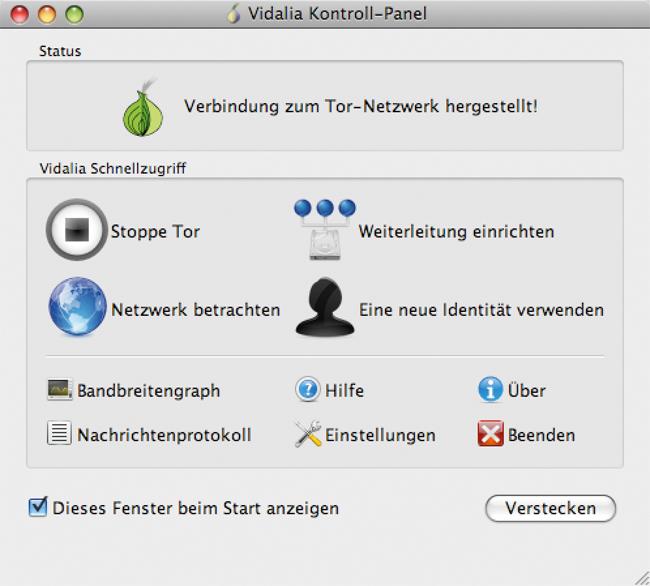The image size is (650, 586).
Task: Click the onion icon in title bar
Action: pyautogui.click(x=234, y=14)
